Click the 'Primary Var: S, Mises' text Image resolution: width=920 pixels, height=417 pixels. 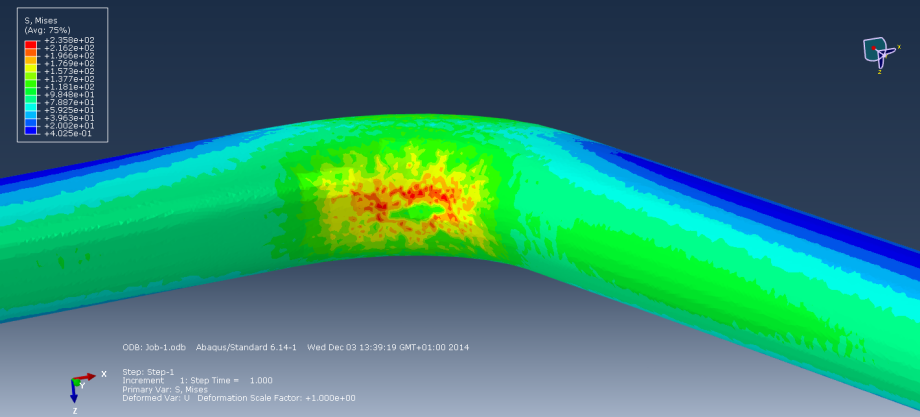tap(165, 389)
